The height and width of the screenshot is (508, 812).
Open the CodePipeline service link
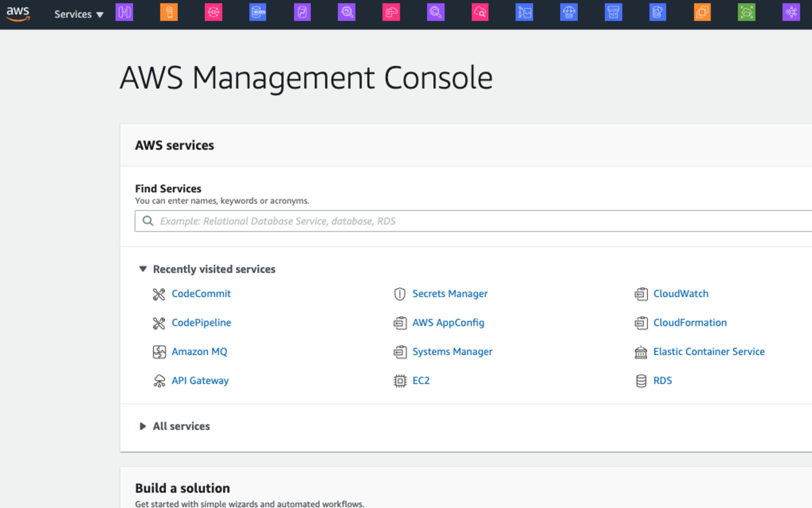click(201, 323)
